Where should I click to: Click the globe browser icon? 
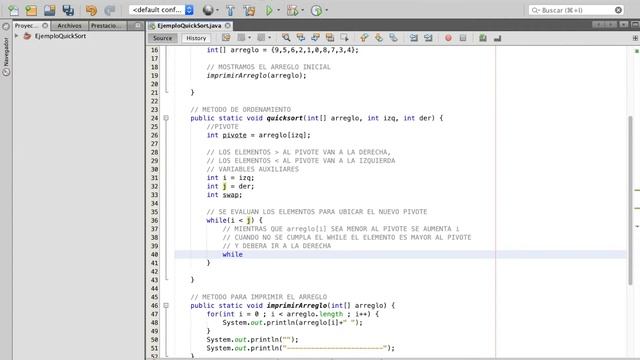(x=208, y=10)
